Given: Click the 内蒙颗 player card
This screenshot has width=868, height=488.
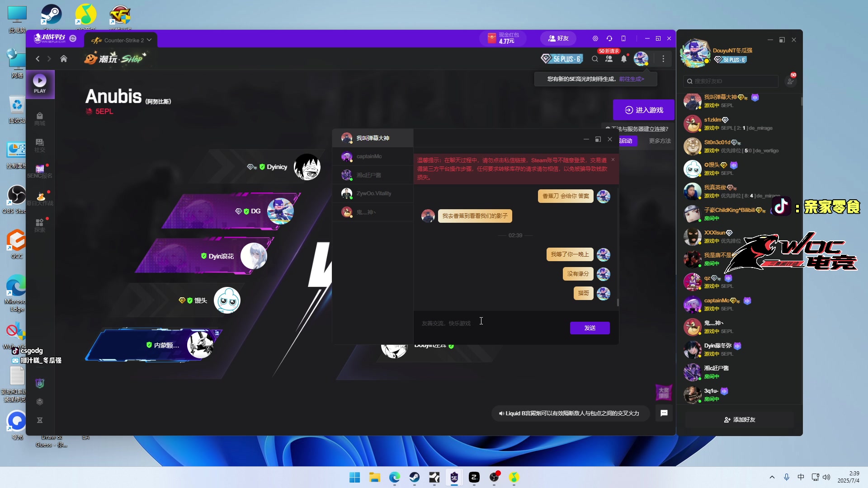Looking at the screenshot, I should coord(154,345).
